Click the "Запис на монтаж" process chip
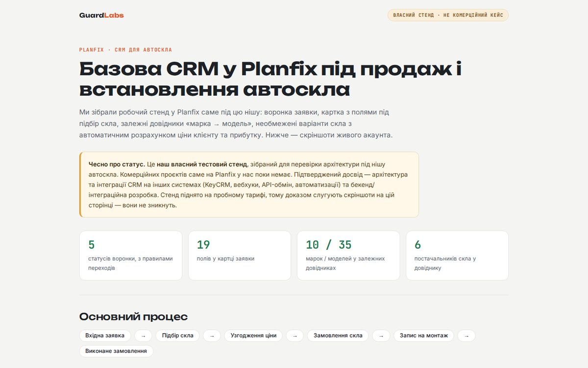This screenshot has height=368, width=588. 424,336
